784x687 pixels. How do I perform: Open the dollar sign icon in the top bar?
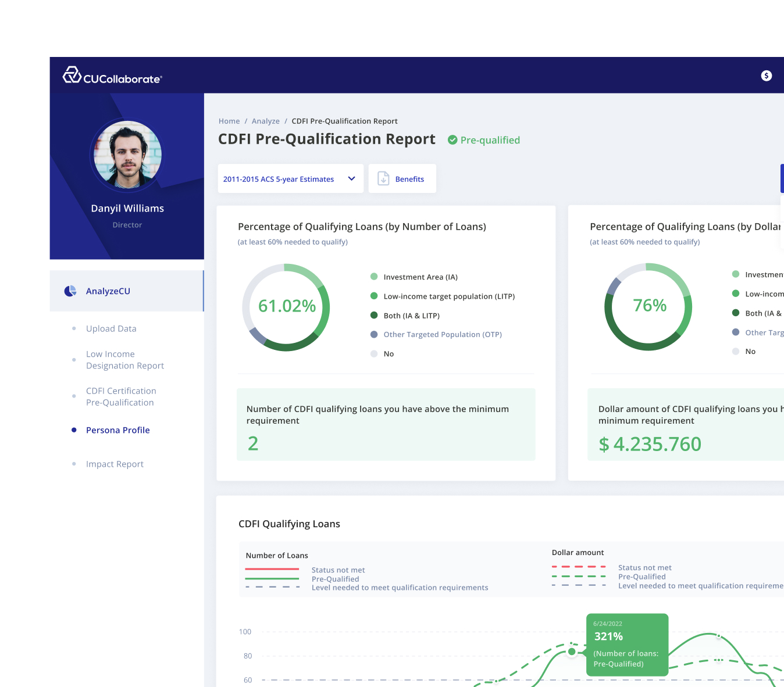766,76
